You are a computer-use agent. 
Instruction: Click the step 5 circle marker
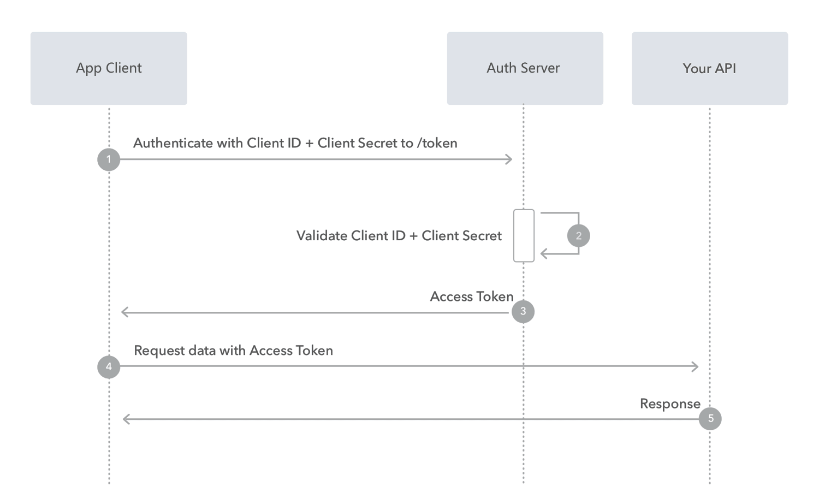[x=710, y=419]
